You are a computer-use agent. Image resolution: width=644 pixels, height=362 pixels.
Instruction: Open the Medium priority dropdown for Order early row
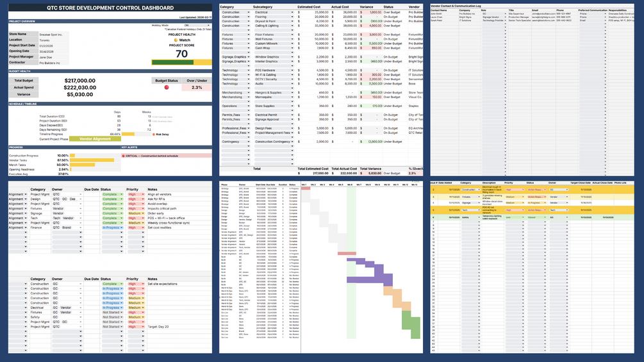tap(136, 213)
